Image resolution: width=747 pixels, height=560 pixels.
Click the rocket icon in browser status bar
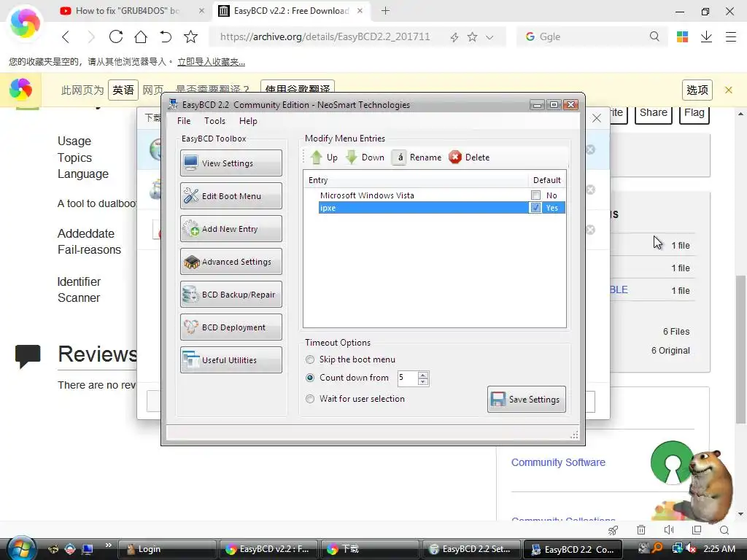(613, 530)
